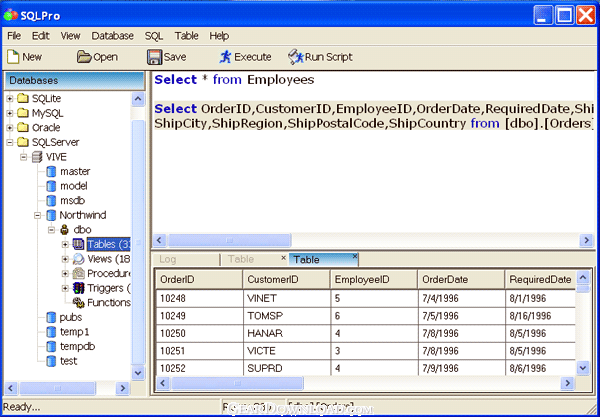Screen dimensions: 600x417
Task: Click the Northwind database cylinder icon
Action: [51, 215]
